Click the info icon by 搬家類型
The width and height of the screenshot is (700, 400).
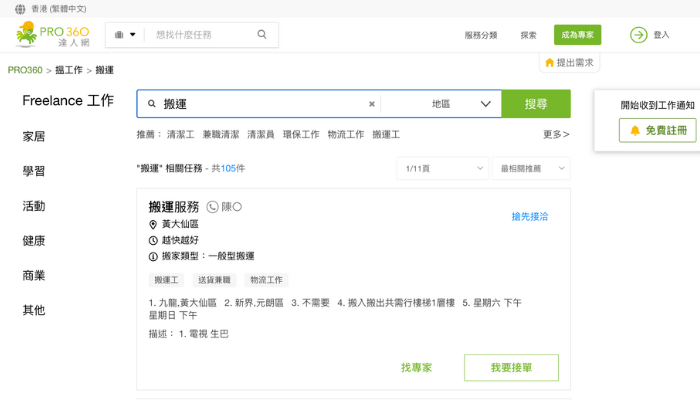153,257
